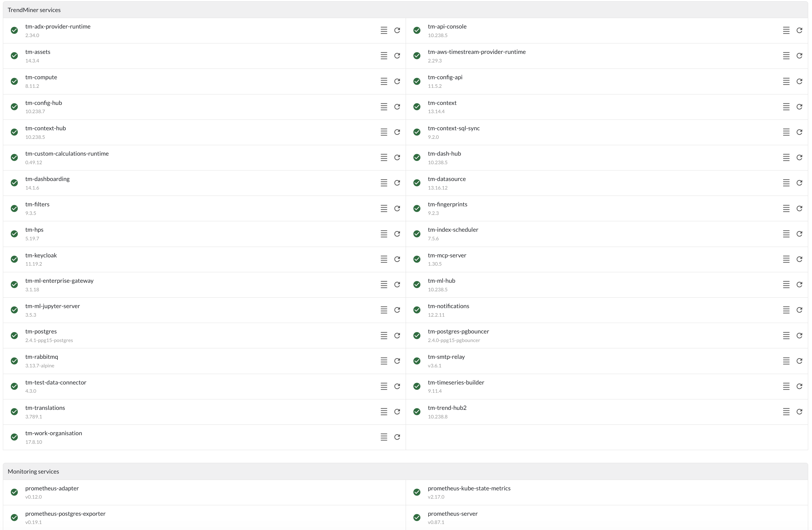Select tm-dash-hub service name
The image size is (812, 530).
[x=444, y=154]
